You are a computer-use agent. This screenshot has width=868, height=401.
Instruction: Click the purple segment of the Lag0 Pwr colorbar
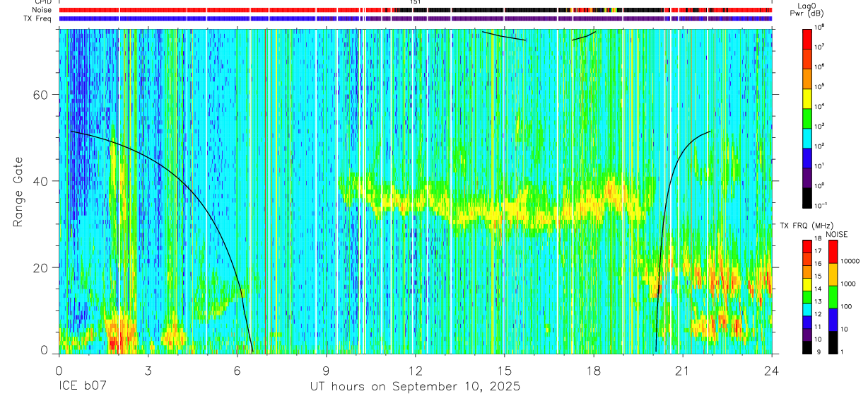click(x=807, y=176)
